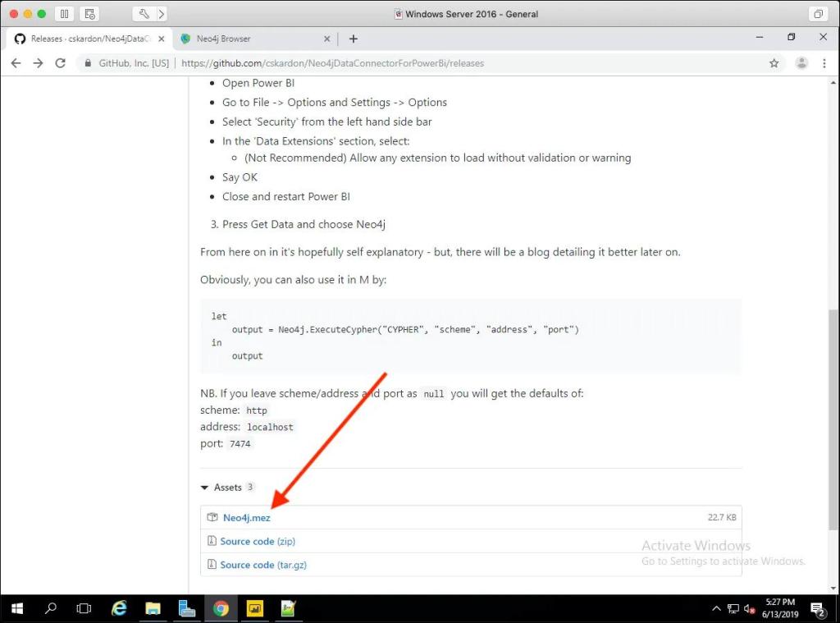
Task: Click the 'localhost' address value
Action: pos(270,428)
